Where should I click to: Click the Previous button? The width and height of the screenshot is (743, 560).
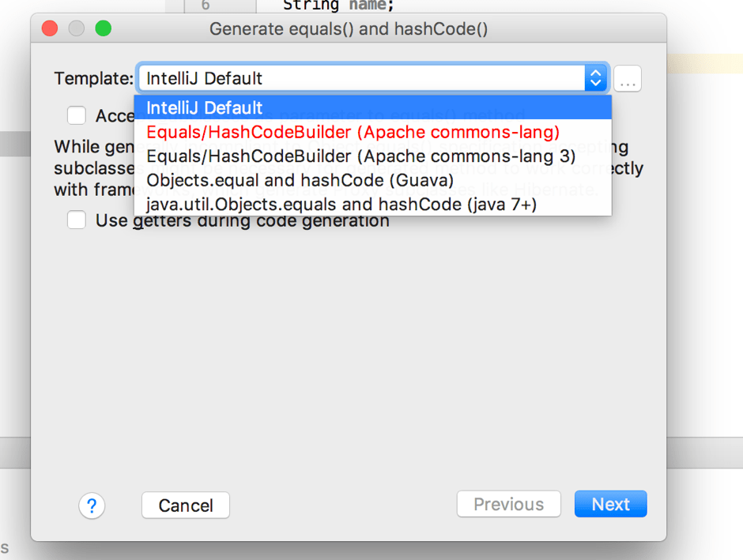(x=508, y=505)
